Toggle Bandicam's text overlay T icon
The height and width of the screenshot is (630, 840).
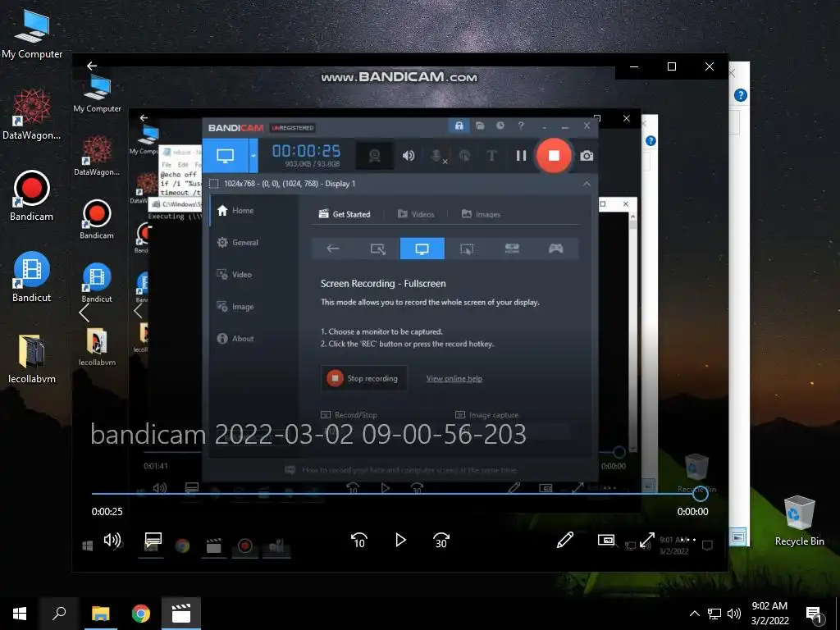tap(491, 155)
